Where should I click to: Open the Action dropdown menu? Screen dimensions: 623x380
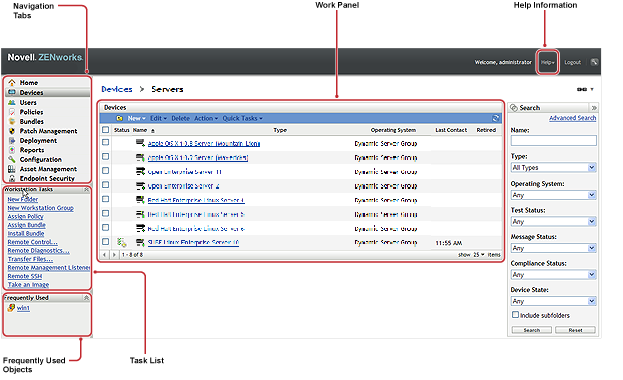point(206,118)
